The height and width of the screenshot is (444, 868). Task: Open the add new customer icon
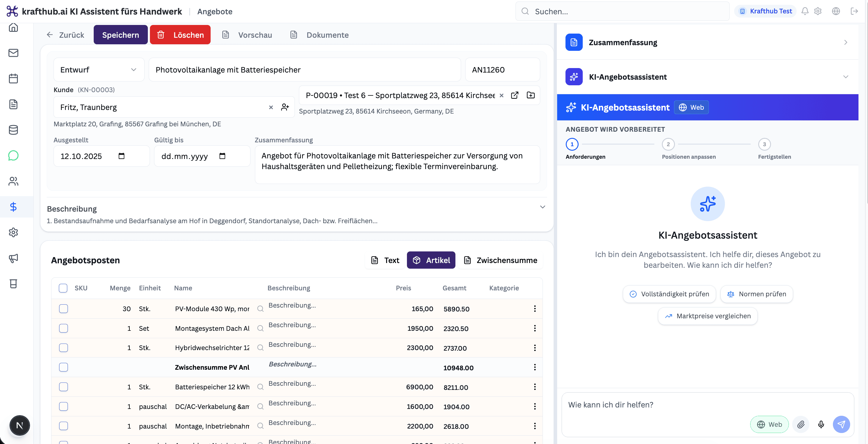pyautogui.click(x=285, y=107)
